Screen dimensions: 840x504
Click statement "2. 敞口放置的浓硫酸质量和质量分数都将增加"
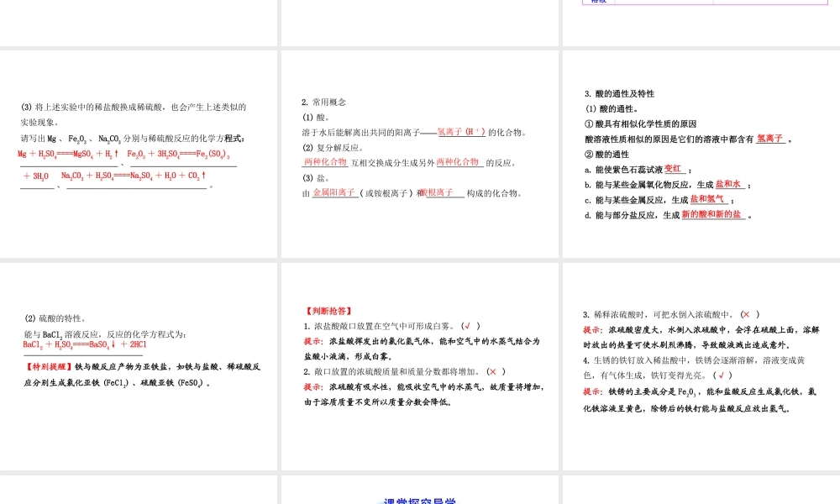tap(394, 372)
